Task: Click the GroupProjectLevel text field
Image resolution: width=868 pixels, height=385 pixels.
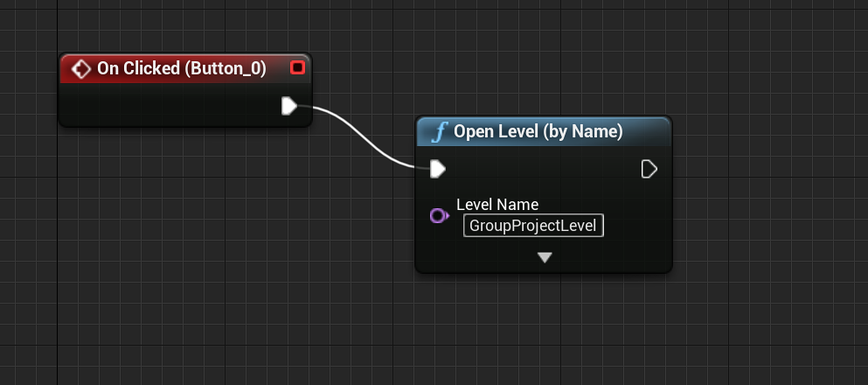Action: [533, 226]
